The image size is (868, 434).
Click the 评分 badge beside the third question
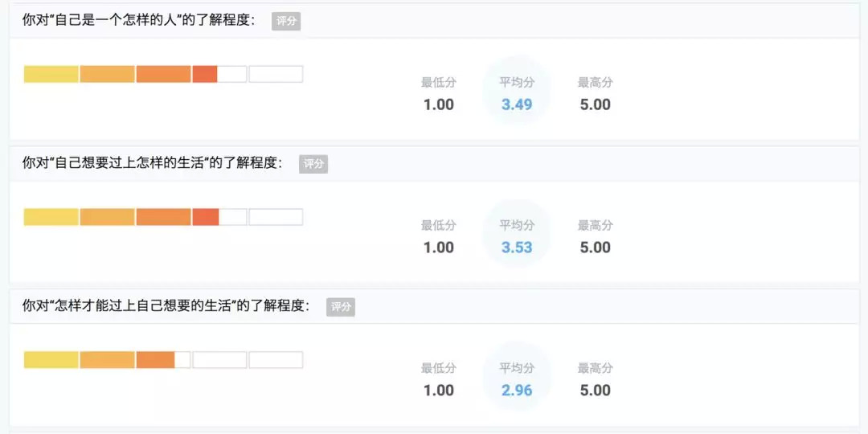(x=341, y=306)
